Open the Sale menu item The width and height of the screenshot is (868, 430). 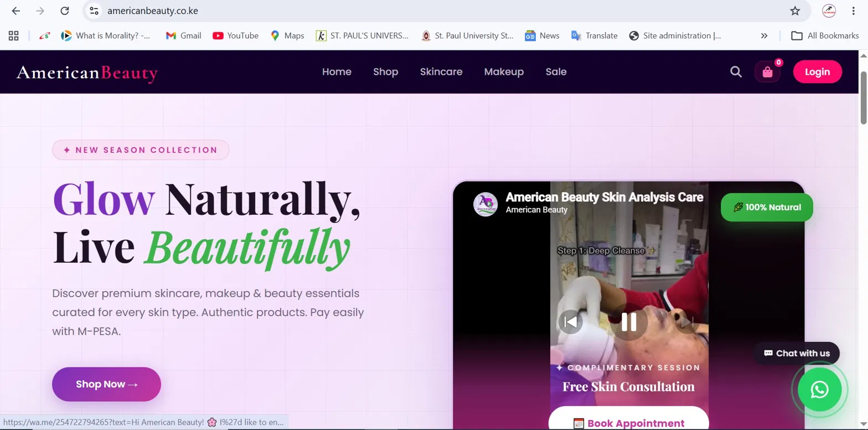tap(556, 72)
